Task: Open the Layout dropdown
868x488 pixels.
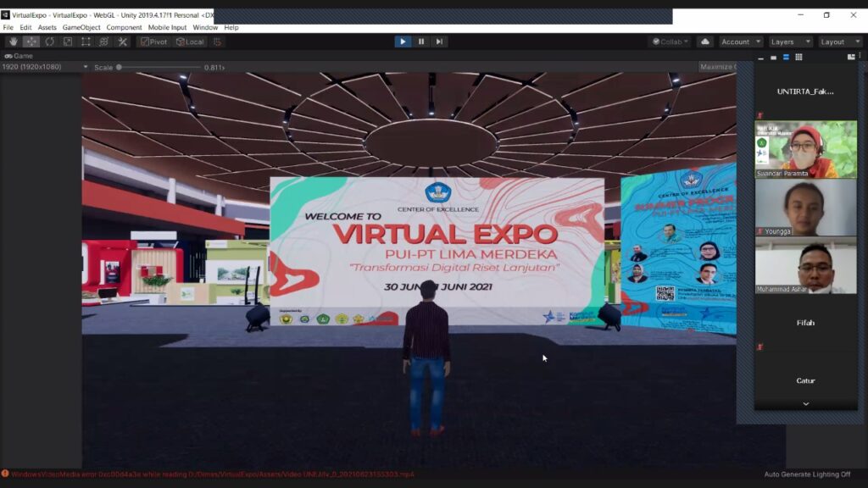Action: (x=840, y=42)
